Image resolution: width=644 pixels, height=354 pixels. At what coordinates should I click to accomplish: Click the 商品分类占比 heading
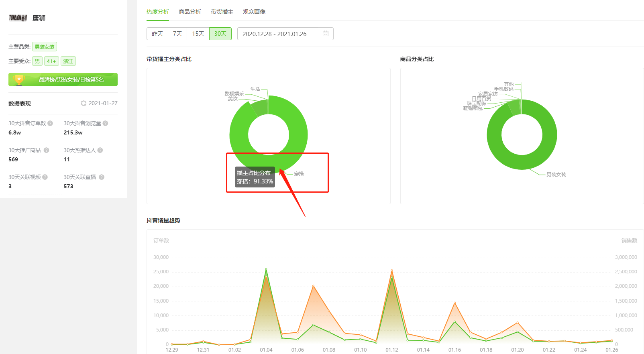(417, 59)
